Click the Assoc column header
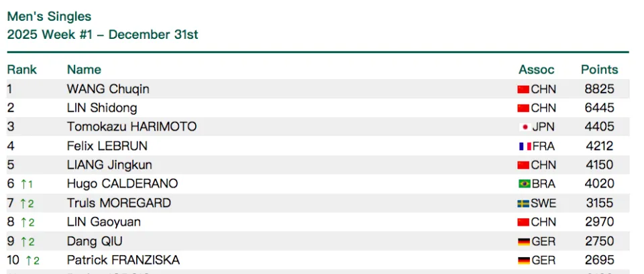 point(536,70)
